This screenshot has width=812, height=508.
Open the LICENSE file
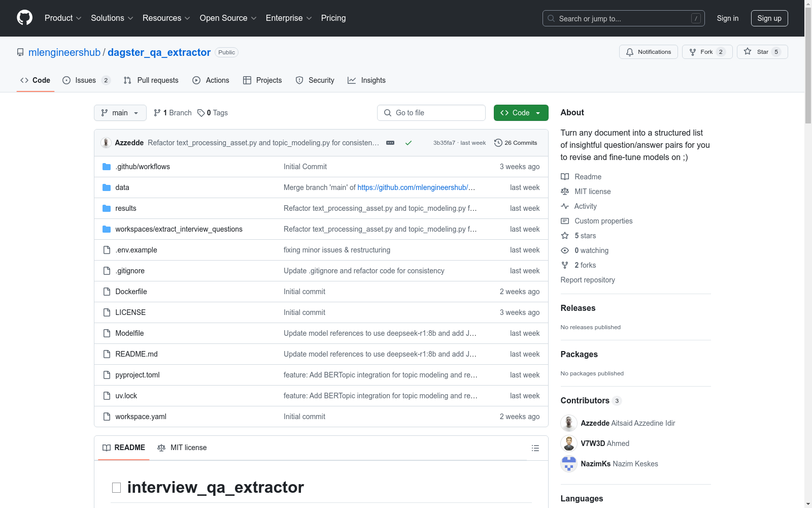tap(130, 312)
